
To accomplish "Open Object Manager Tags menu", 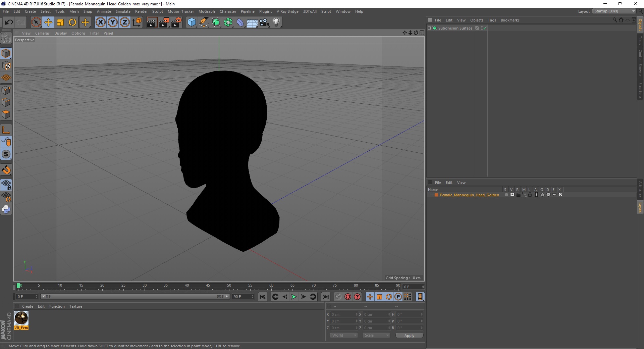I will (492, 20).
